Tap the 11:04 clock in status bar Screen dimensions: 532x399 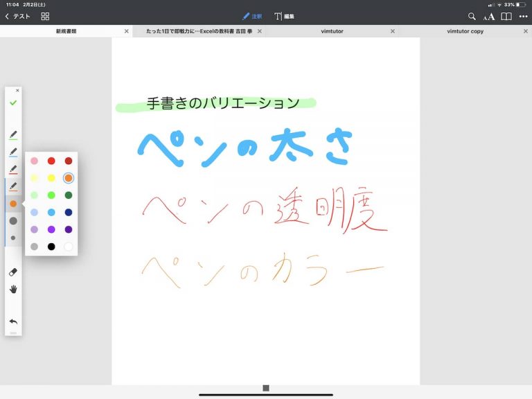tap(12, 5)
